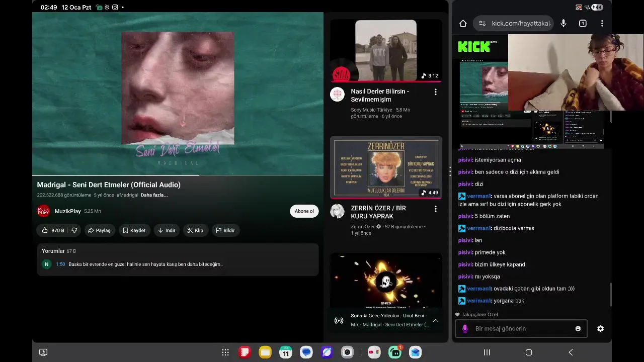Open the #Madrigal hashtag link
This screenshot has height=362, width=644.
[127, 195]
